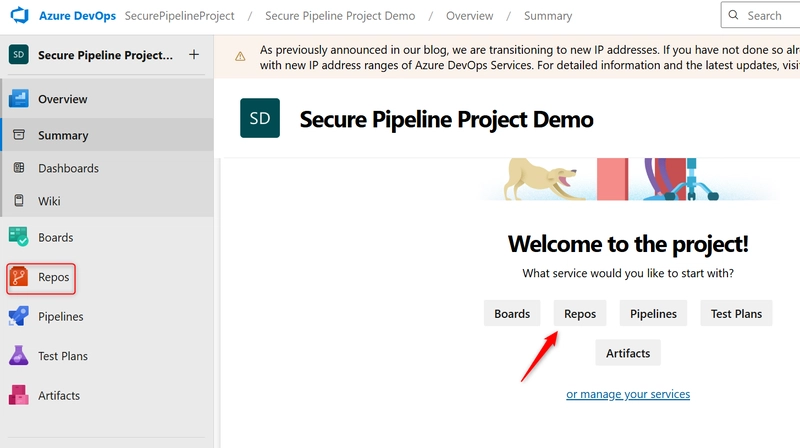Click the search magnifier icon
800x448 pixels.
pos(733,15)
